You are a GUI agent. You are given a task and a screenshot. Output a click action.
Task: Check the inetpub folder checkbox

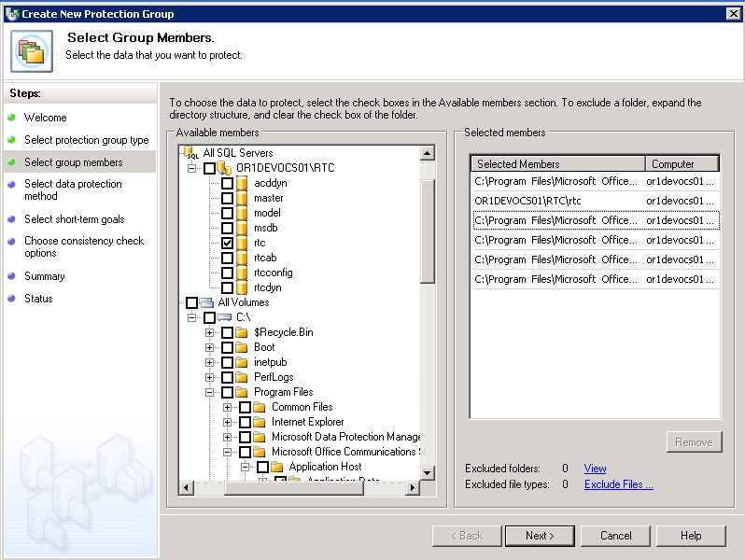click(x=227, y=362)
